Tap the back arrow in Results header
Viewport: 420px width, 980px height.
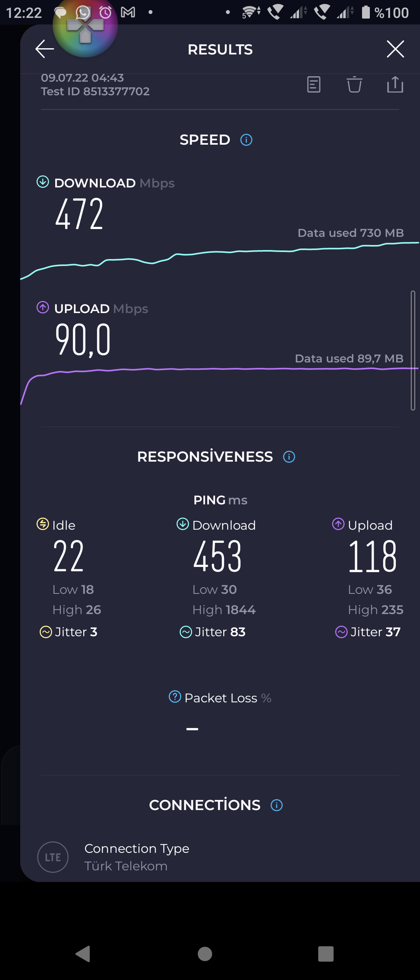tap(44, 49)
